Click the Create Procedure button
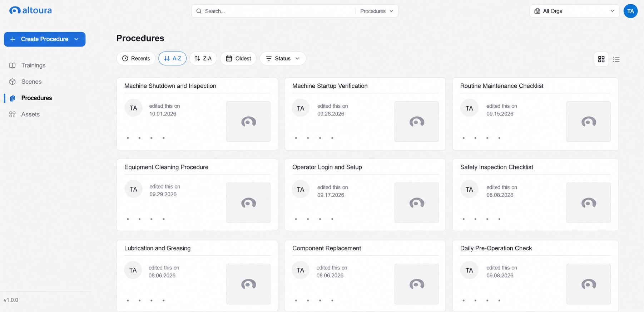 pyautogui.click(x=45, y=39)
